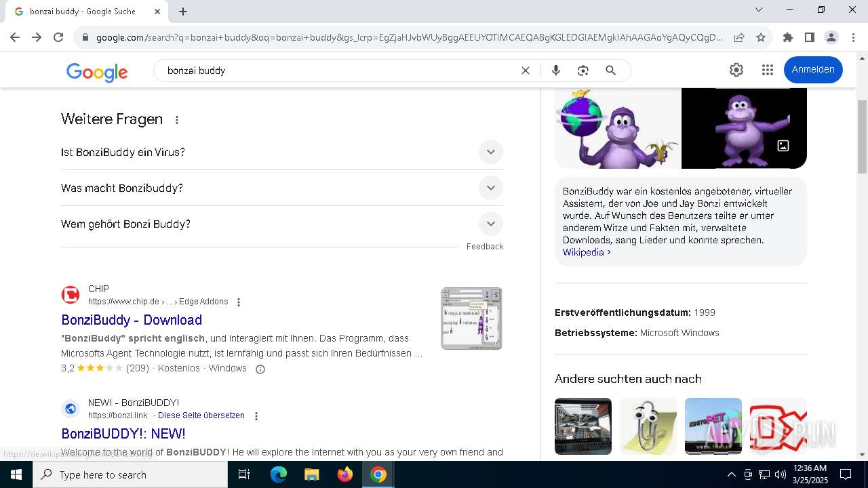The height and width of the screenshot is (488, 868).
Task: Click the Google logo
Action: [97, 72]
